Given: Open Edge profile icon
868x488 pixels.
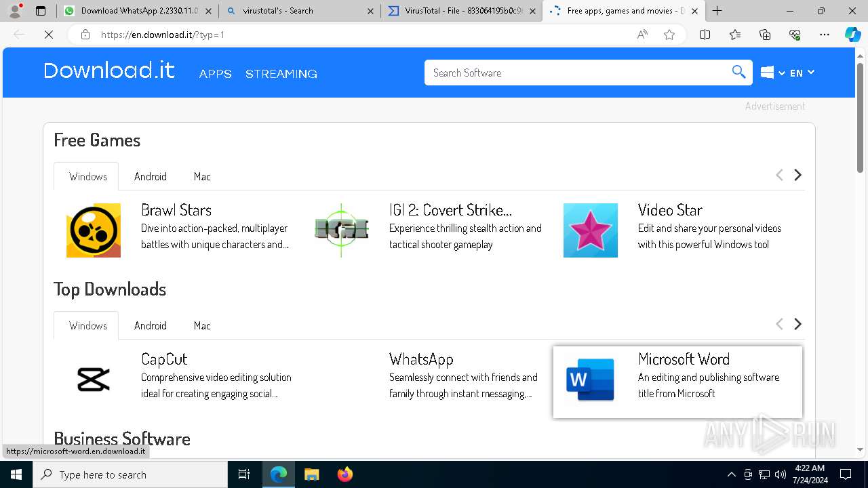Looking at the screenshot, I should 15,11.
